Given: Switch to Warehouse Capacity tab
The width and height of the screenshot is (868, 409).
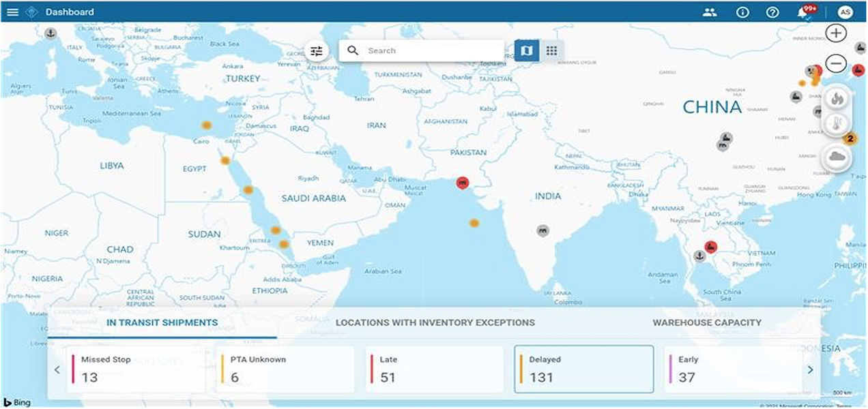Looking at the screenshot, I should pos(706,322).
